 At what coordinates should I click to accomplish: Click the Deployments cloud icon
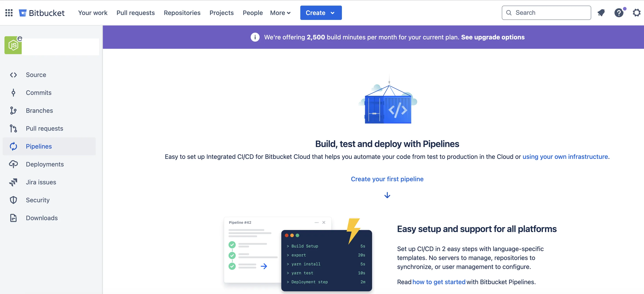pos(13,164)
